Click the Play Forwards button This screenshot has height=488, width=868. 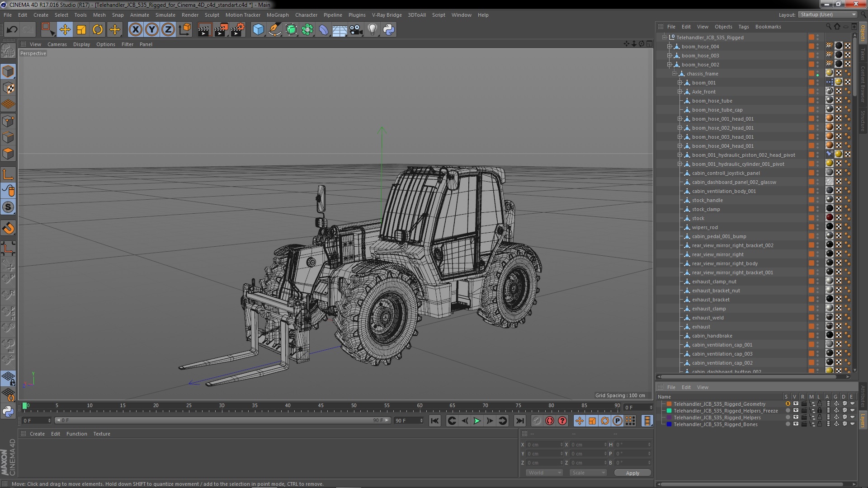[477, 421]
